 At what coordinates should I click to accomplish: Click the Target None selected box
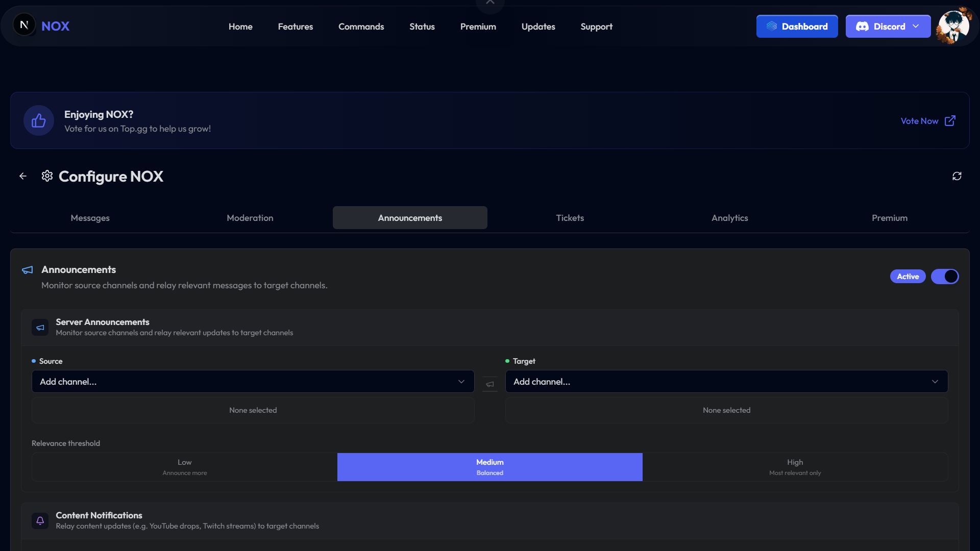pos(727,410)
